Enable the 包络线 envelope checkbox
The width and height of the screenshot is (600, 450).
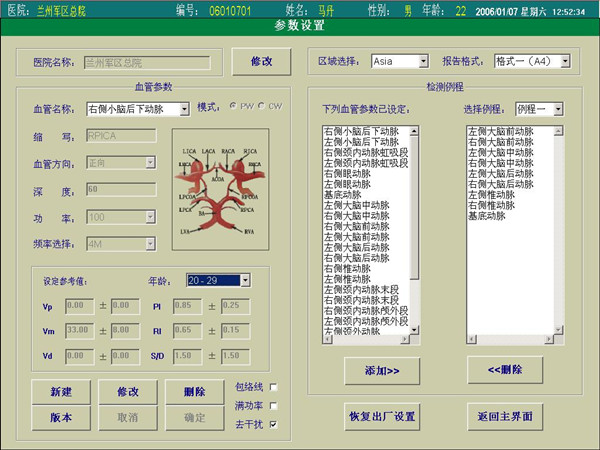coord(274,387)
